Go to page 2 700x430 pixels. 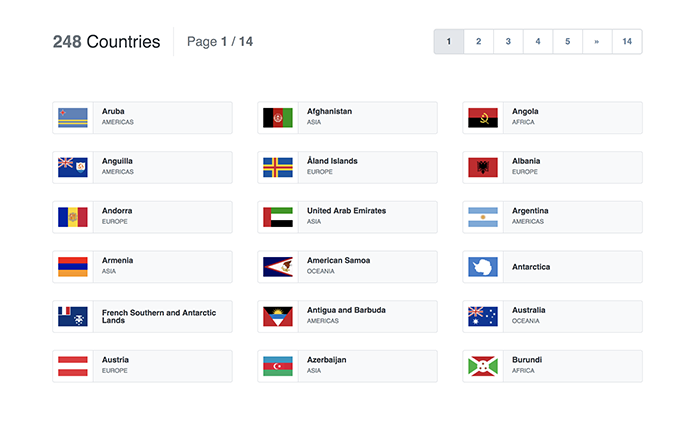coord(478,41)
